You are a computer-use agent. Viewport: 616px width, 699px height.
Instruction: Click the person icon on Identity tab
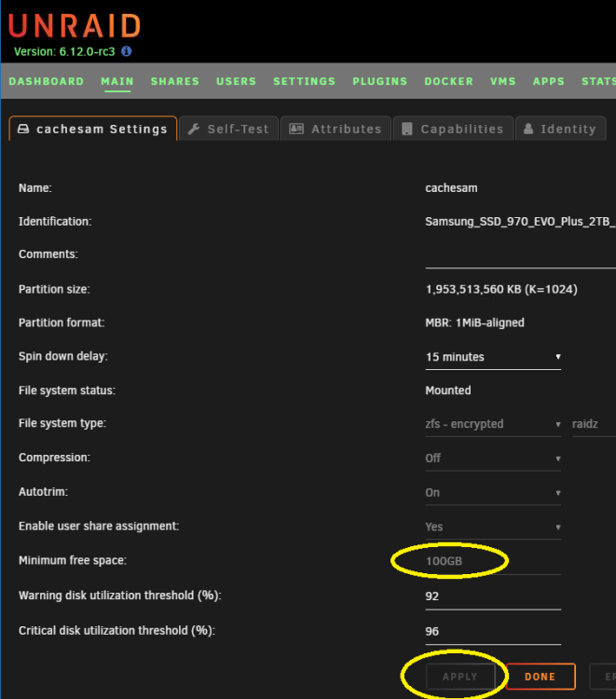click(x=528, y=130)
